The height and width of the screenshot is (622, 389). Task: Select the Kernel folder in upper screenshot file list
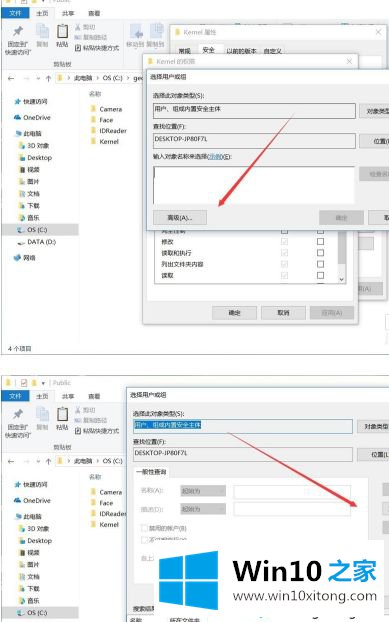pyautogui.click(x=105, y=142)
